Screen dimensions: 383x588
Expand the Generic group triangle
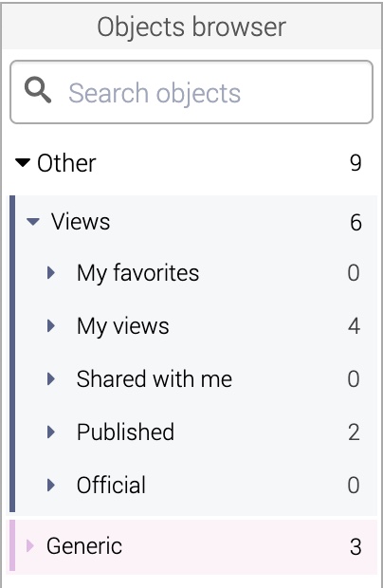point(30,546)
